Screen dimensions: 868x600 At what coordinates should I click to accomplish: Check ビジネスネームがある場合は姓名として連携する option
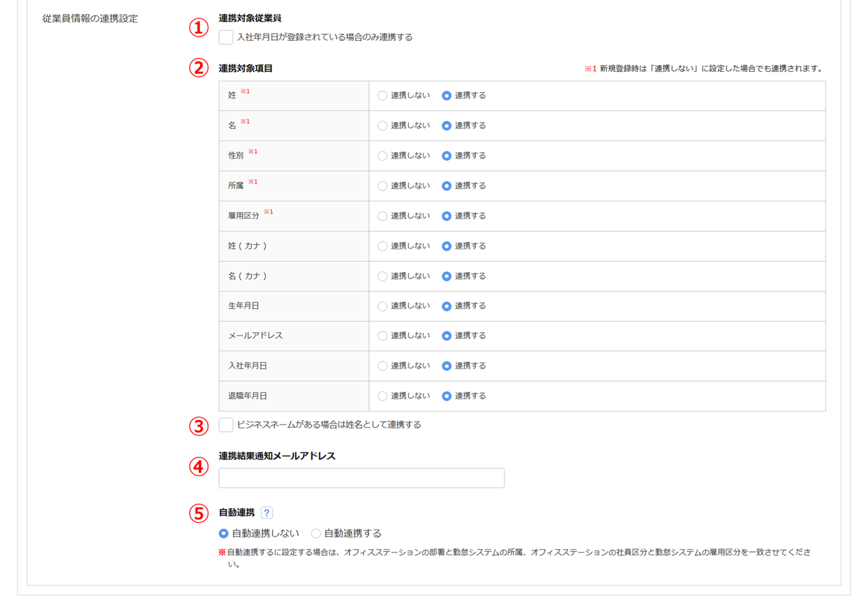(226, 425)
